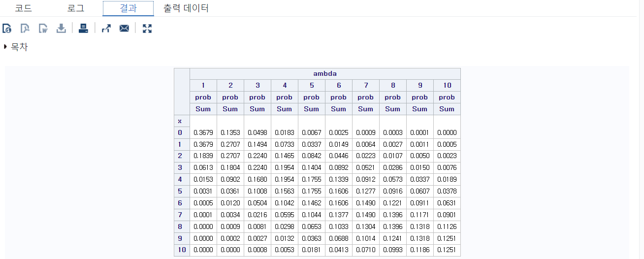This screenshot has width=644, height=259.
Task: Click cell value 0.1563
Action: coord(284,192)
